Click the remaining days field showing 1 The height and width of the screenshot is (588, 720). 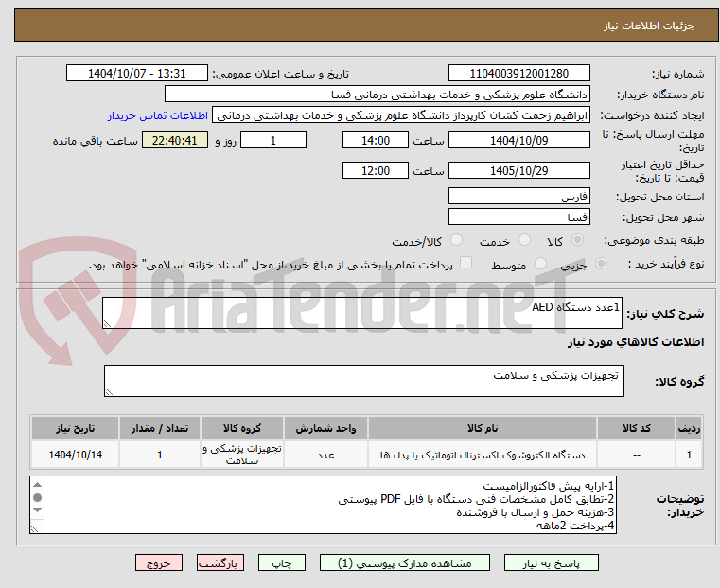[x=273, y=140]
